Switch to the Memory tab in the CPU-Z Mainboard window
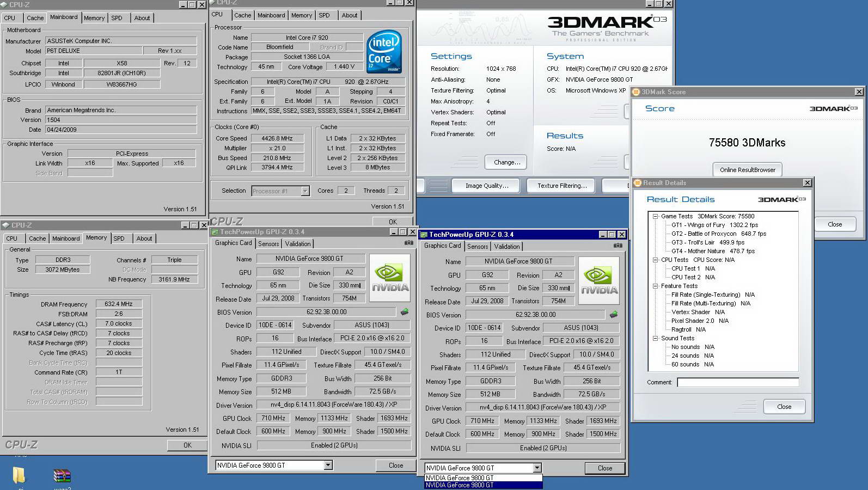 [94, 18]
